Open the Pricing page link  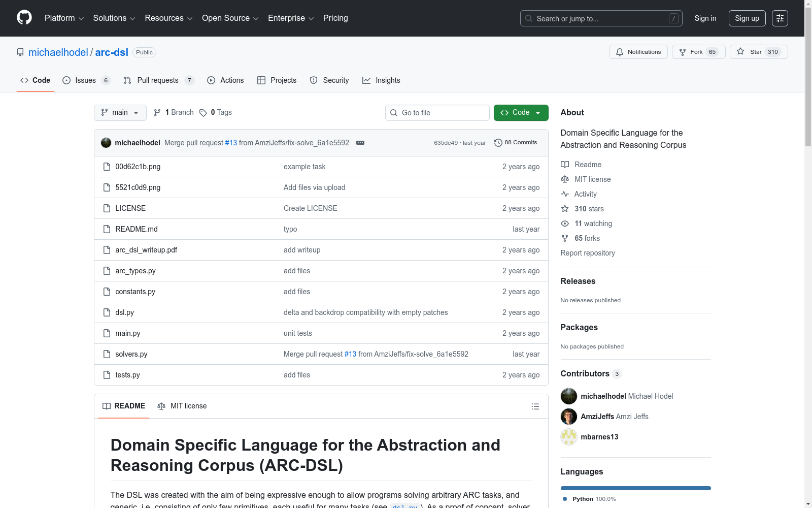pos(335,18)
